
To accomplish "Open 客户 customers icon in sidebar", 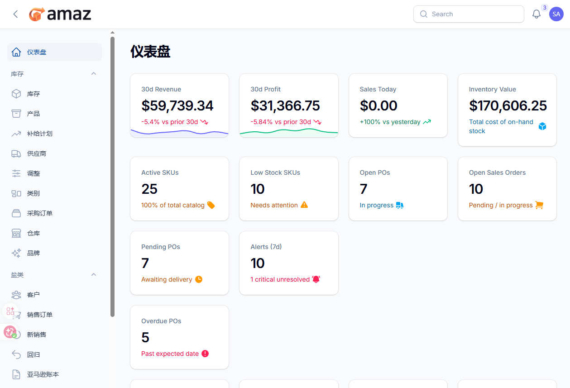I will [16, 295].
